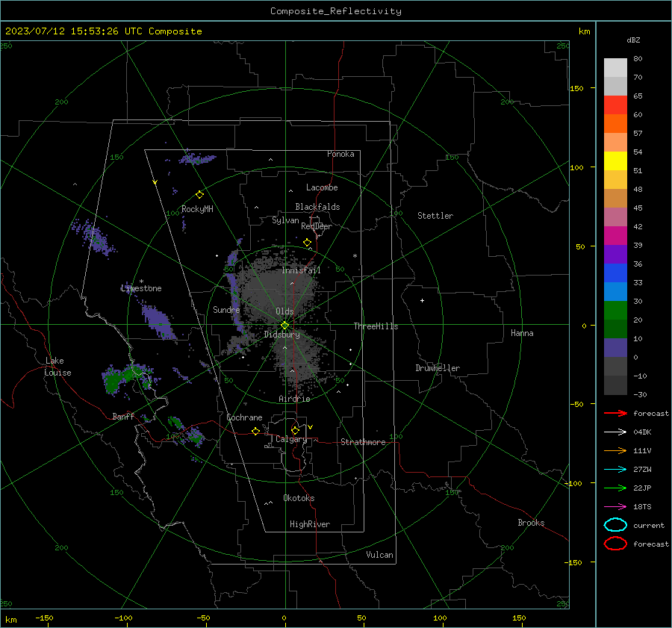Click the Calgary city label

[x=291, y=439]
